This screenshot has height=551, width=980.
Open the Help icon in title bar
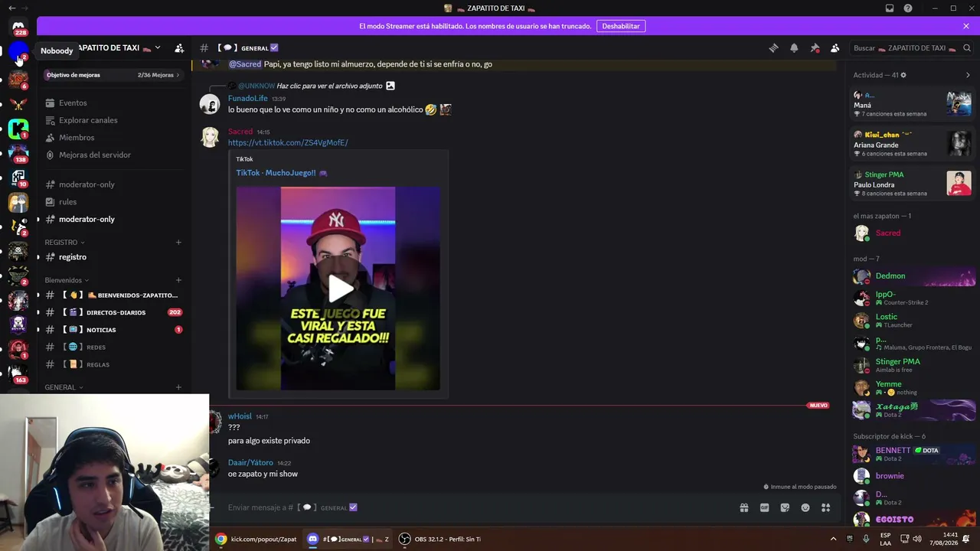pyautogui.click(x=908, y=8)
